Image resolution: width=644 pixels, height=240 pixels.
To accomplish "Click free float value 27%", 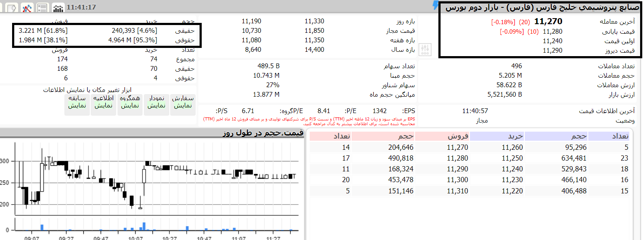I will tap(273, 85).
